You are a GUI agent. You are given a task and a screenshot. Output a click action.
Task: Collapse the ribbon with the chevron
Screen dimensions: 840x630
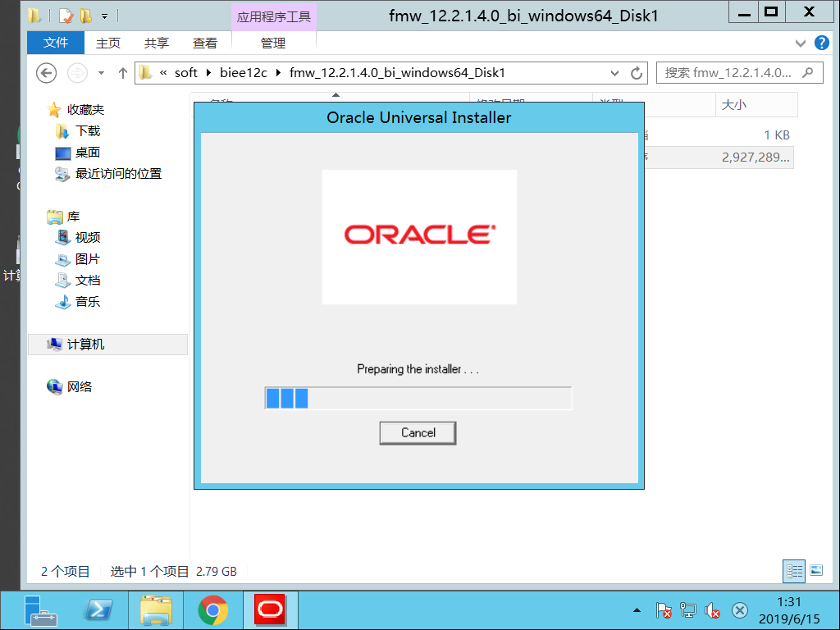tap(801, 43)
